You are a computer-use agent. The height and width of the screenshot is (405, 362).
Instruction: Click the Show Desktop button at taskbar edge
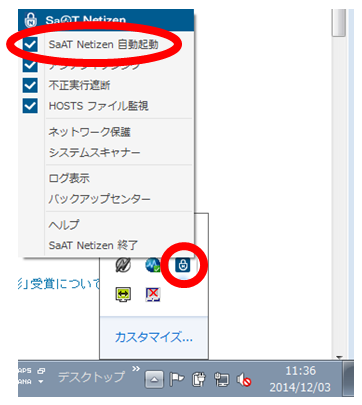pyautogui.click(x=349, y=378)
